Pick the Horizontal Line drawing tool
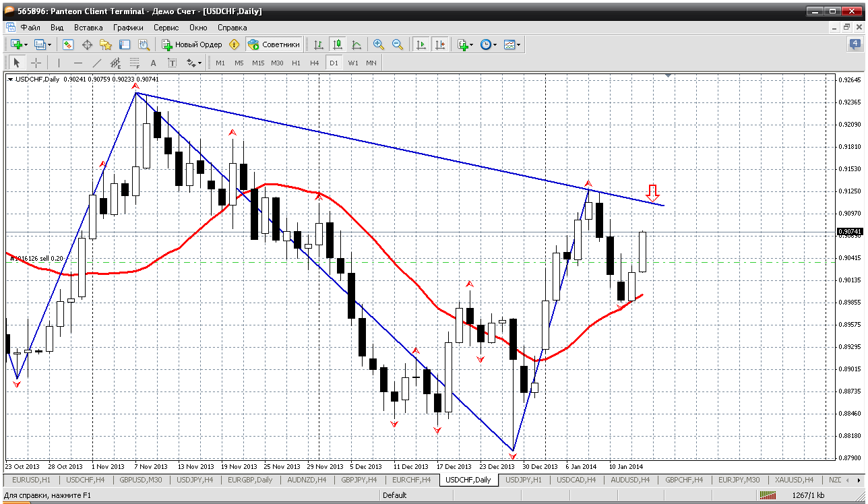The height and width of the screenshot is (504, 868). [78, 63]
